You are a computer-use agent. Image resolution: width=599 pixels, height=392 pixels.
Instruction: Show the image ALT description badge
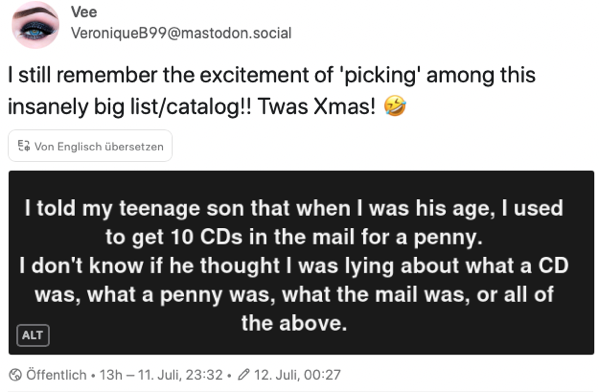[33, 335]
